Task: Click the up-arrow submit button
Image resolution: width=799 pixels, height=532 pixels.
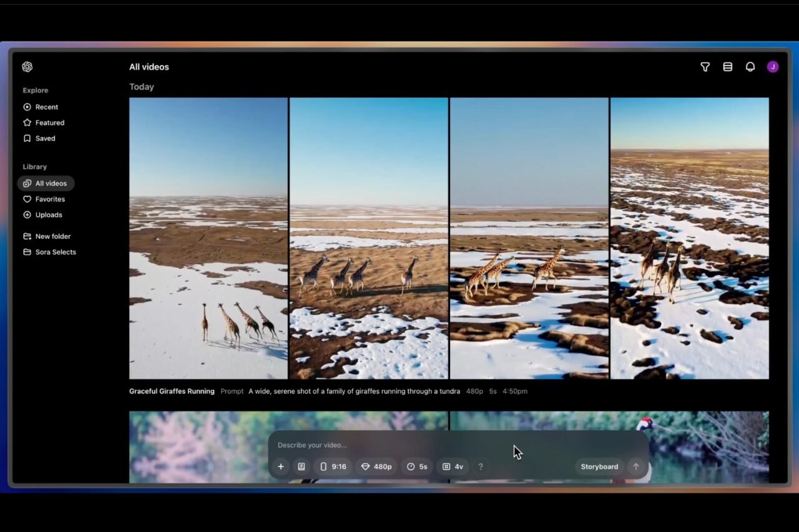Action: [636, 467]
